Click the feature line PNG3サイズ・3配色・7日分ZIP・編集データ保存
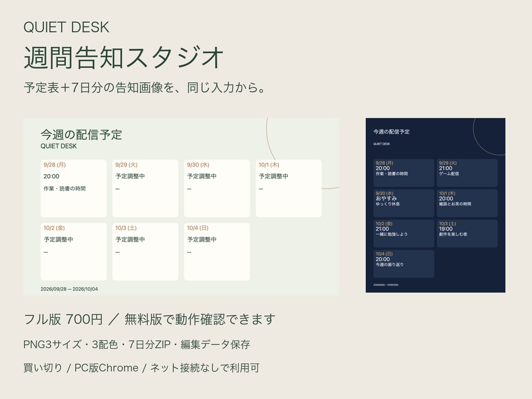This screenshot has width=532, height=399. [x=137, y=345]
